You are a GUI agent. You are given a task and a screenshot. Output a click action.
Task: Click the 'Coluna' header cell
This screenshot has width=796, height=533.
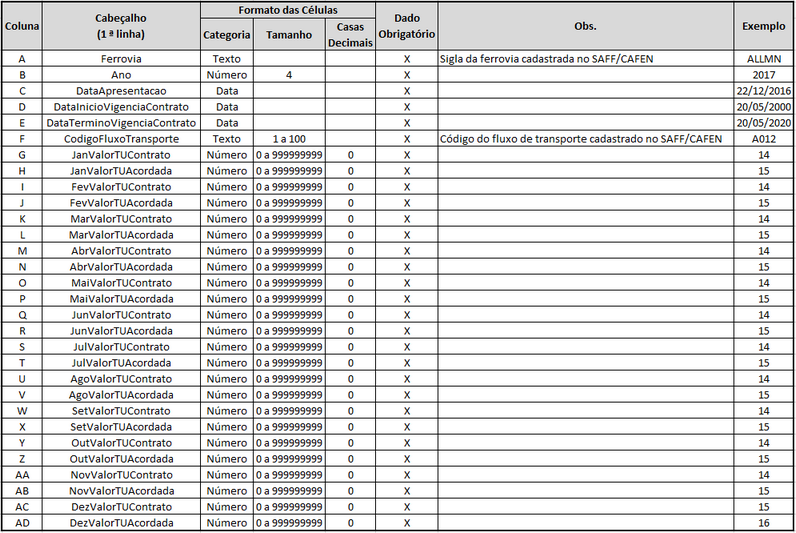(22, 26)
